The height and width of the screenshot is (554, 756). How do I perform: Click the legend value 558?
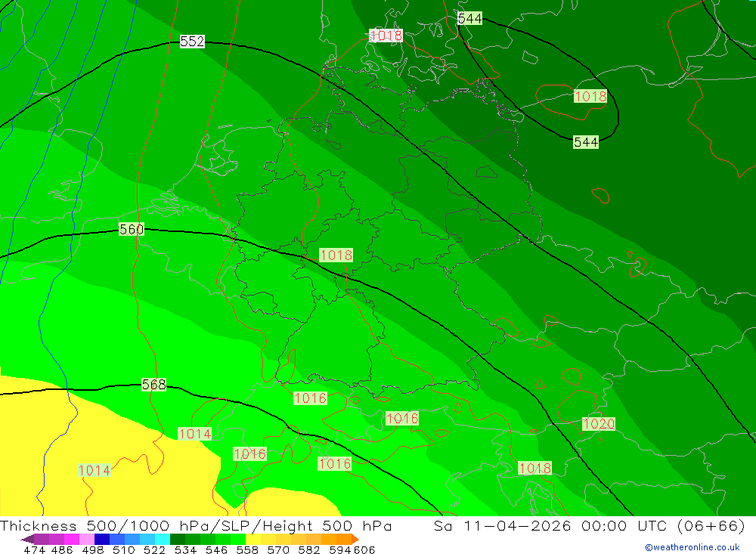pos(247,549)
